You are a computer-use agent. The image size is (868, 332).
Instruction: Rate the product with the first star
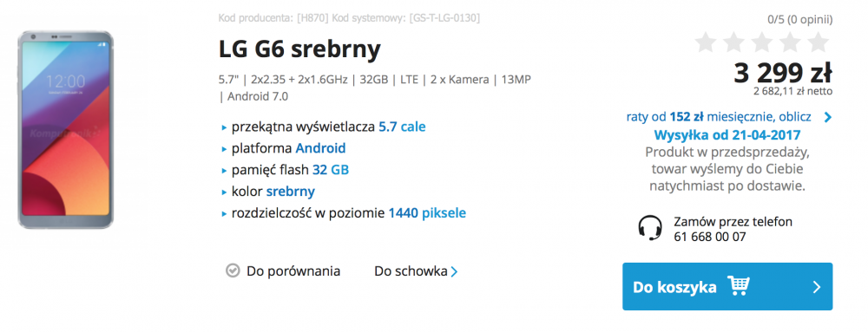[x=705, y=42]
